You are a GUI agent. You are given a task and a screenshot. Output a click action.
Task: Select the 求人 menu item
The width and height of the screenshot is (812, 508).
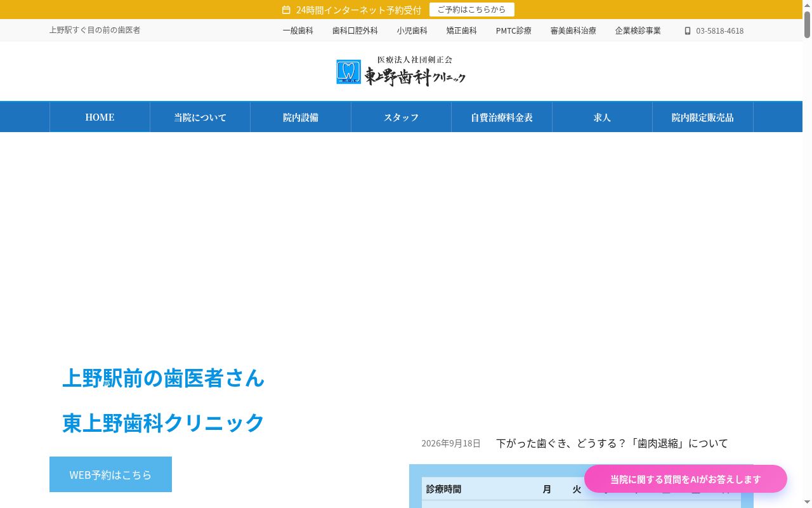coord(603,117)
